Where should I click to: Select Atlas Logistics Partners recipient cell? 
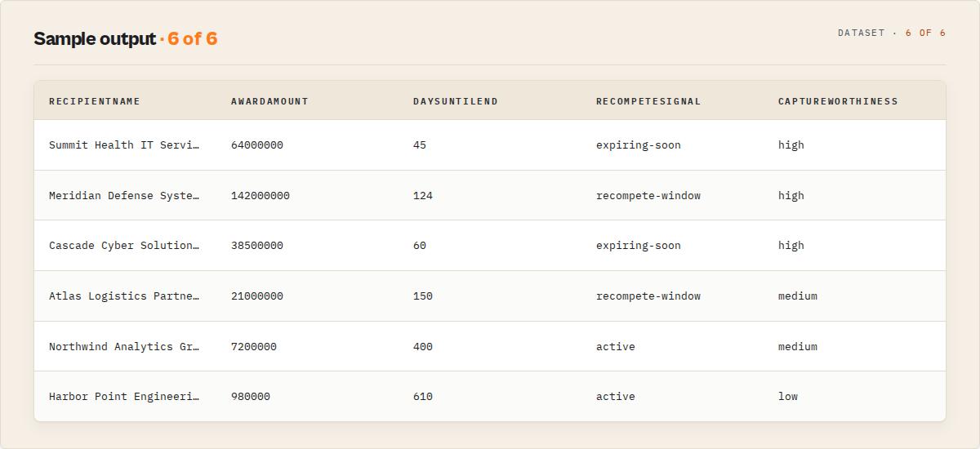tap(124, 296)
